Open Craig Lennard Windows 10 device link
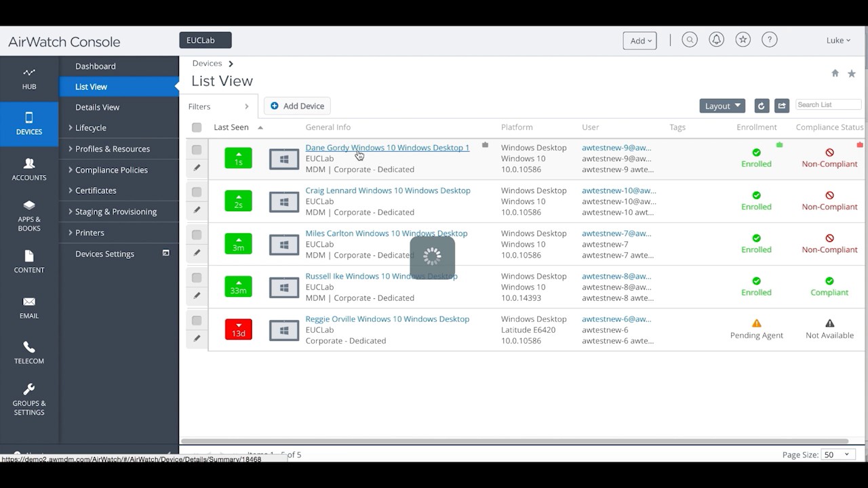The height and width of the screenshot is (488, 868). click(x=387, y=190)
